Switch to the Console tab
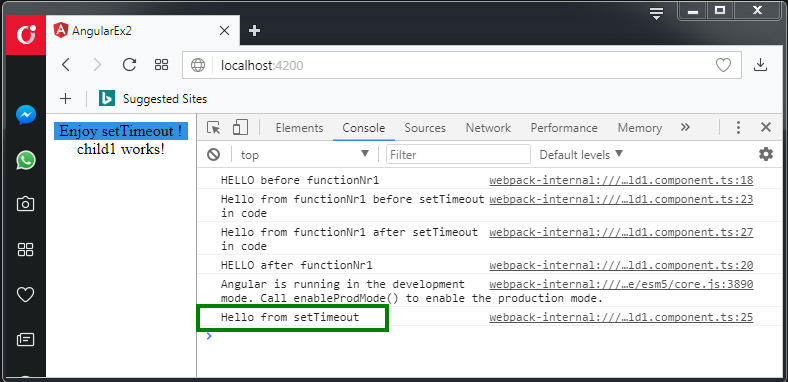 pos(364,128)
